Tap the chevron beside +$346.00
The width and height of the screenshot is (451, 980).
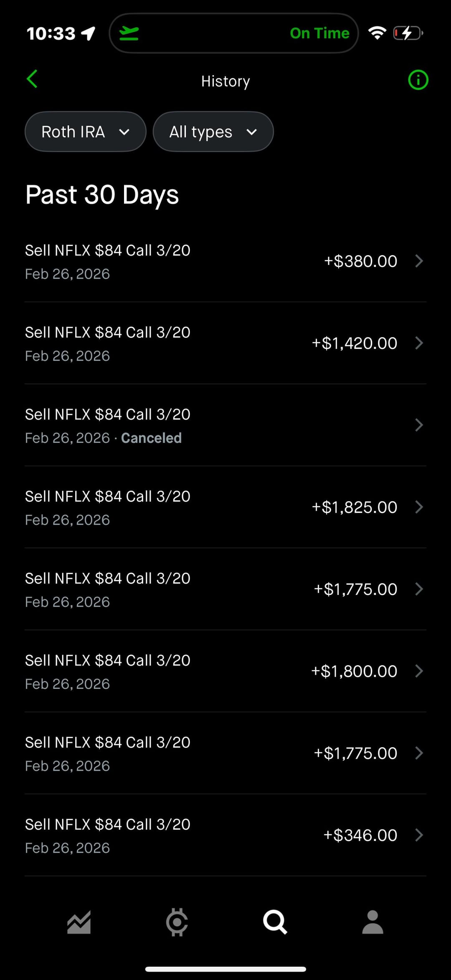(419, 835)
